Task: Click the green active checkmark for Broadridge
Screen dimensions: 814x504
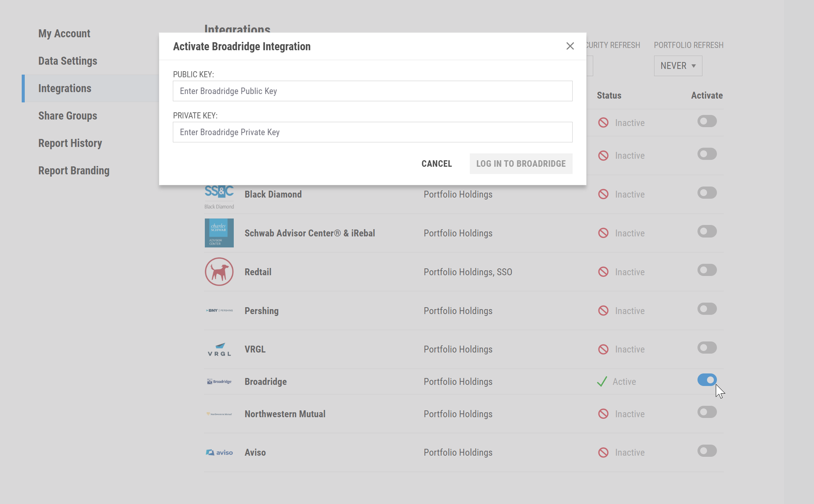Action: pyautogui.click(x=602, y=381)
